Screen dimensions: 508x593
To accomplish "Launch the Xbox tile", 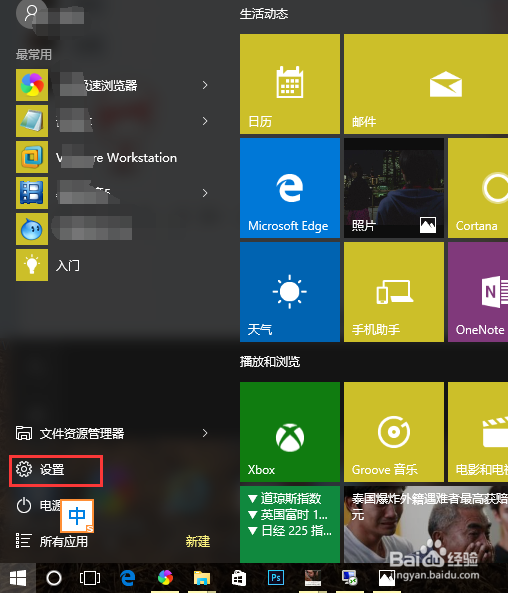I will tap(290, 432).
